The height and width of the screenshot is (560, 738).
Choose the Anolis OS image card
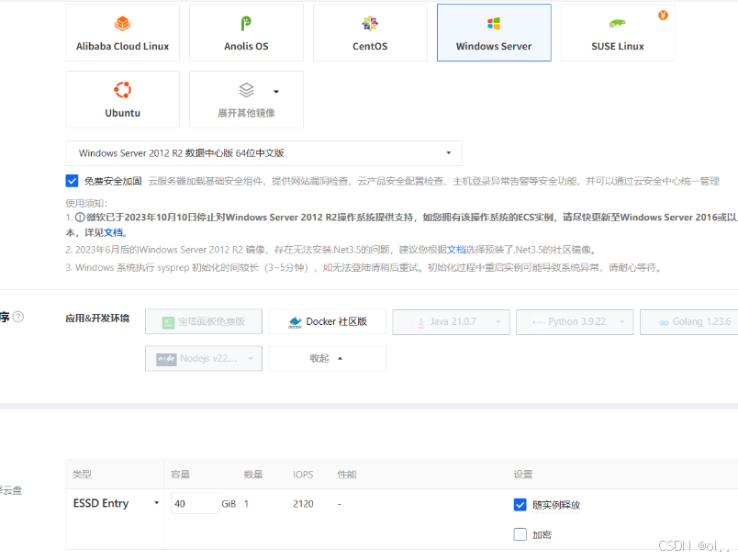pos(246,32)
